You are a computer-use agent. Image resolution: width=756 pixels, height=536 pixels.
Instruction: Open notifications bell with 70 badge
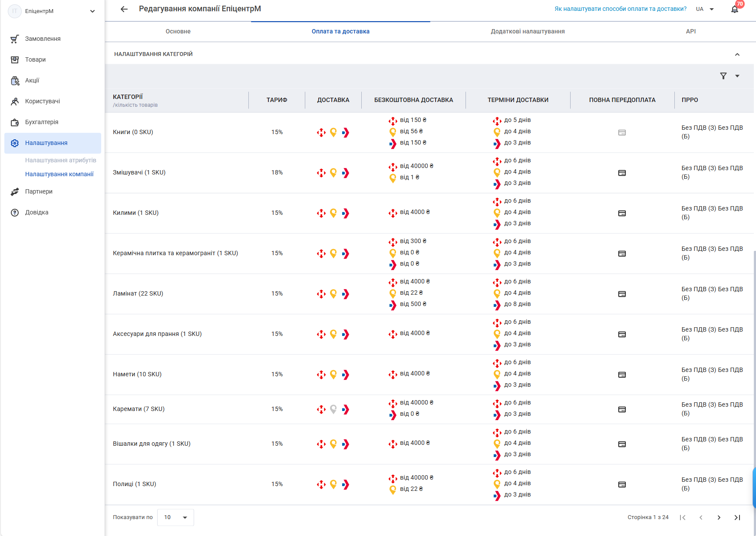[735, 9]
